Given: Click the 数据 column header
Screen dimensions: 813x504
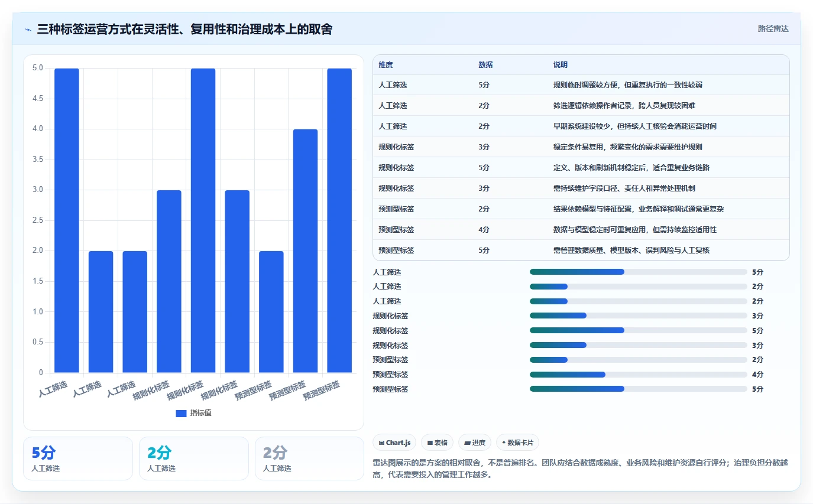Looking at the screenshot, I should coord(485,65).
